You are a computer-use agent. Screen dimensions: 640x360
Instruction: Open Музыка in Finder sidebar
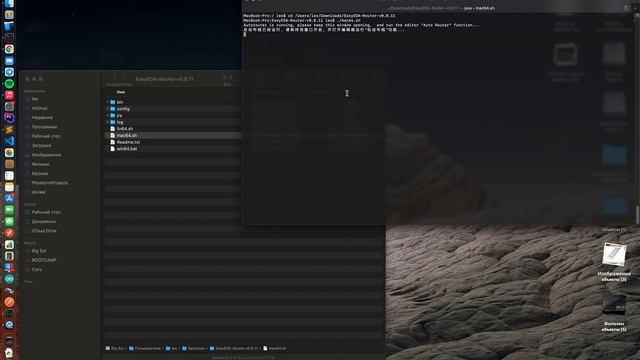tap(40, 173)
